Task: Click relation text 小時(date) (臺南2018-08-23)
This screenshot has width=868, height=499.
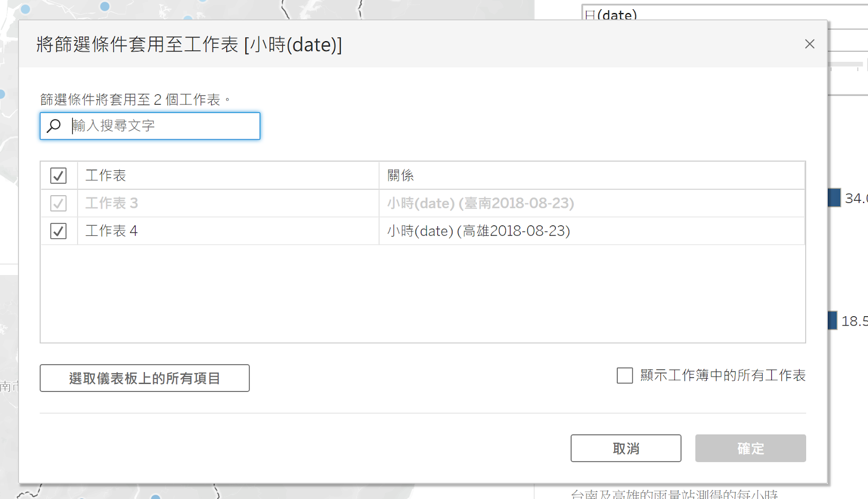Action: click(481, 203)
